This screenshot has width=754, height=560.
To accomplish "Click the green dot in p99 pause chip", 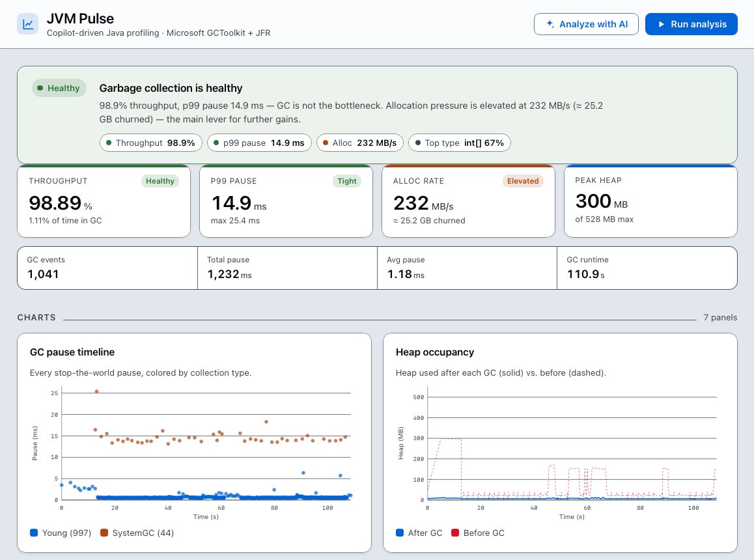I will (x=216, y=143).
